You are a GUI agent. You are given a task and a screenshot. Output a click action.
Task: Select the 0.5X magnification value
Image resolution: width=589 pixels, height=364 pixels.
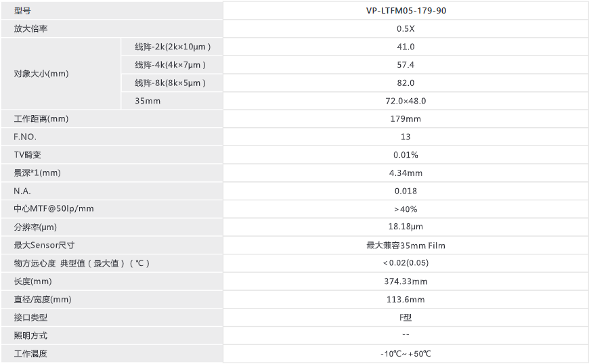pos(406,28)
